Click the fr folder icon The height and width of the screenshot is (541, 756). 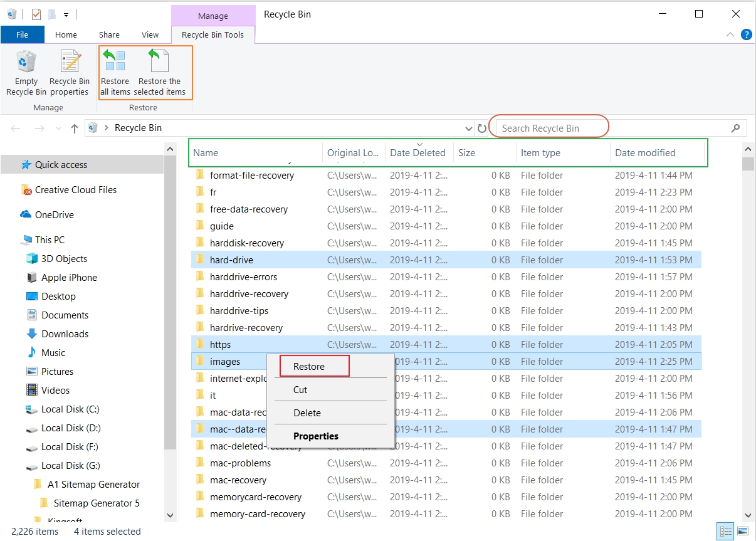(200, 192)
